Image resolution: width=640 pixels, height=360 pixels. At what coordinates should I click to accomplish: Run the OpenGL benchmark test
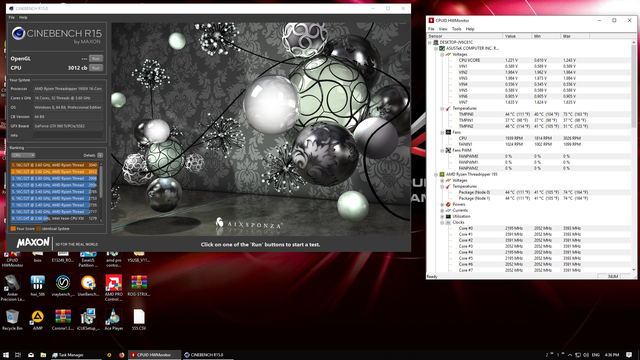(x=96, y=58)
